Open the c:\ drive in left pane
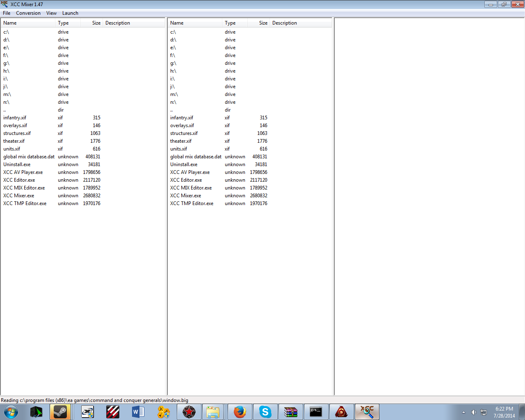 6,32
